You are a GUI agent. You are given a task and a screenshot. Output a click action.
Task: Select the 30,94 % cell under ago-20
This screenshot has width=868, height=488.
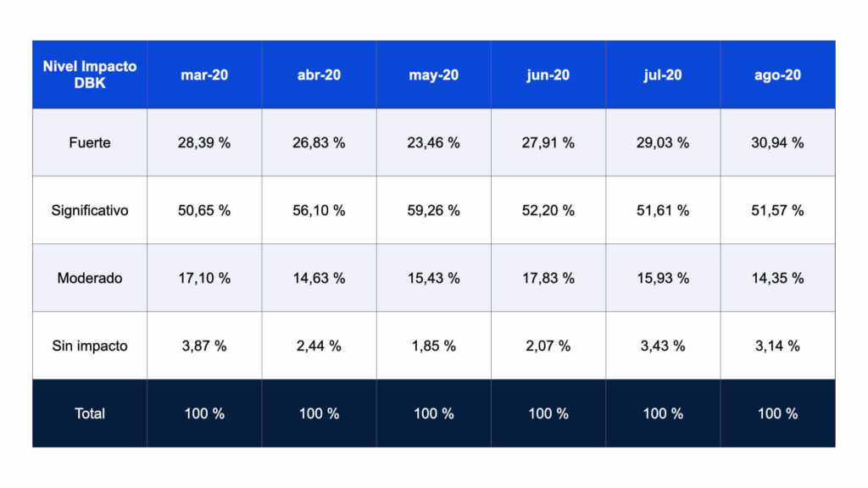pos(777,142)
